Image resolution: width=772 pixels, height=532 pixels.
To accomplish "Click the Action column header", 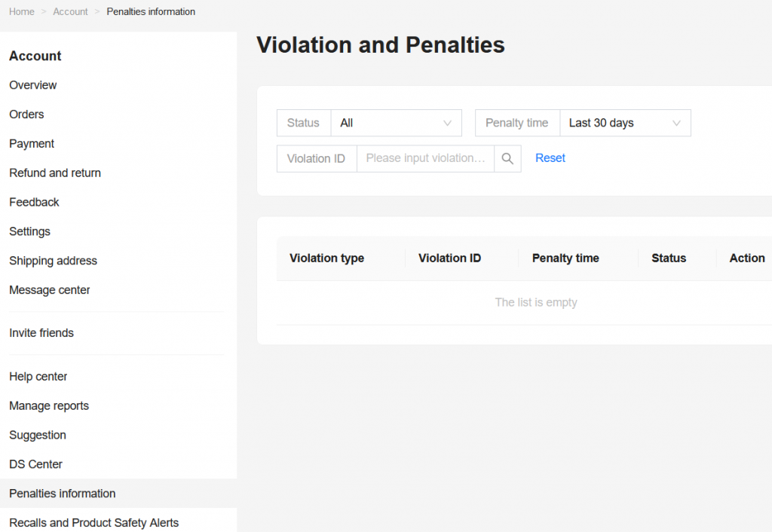I will [x=747, y=258].
